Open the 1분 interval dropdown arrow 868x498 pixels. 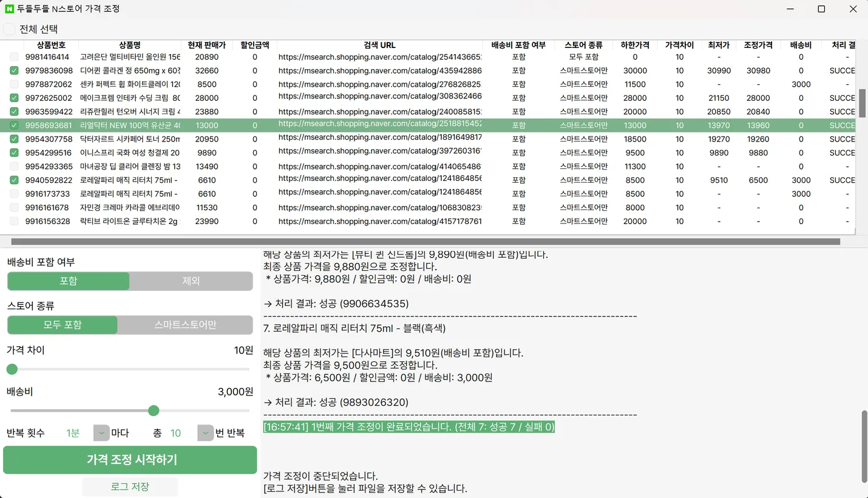(101, 433)
